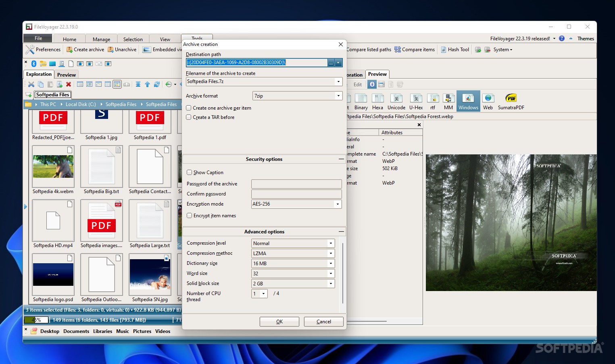
Task: Click OK in Archive creation dialog
Action: click(279, 322)
